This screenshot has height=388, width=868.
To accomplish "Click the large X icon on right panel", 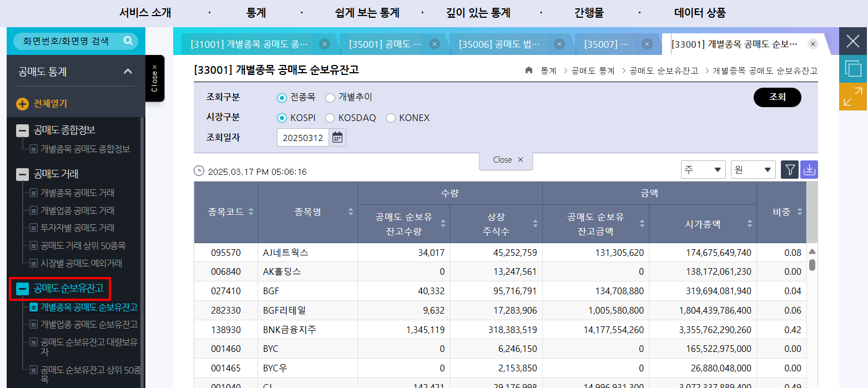I will (853, 41).
